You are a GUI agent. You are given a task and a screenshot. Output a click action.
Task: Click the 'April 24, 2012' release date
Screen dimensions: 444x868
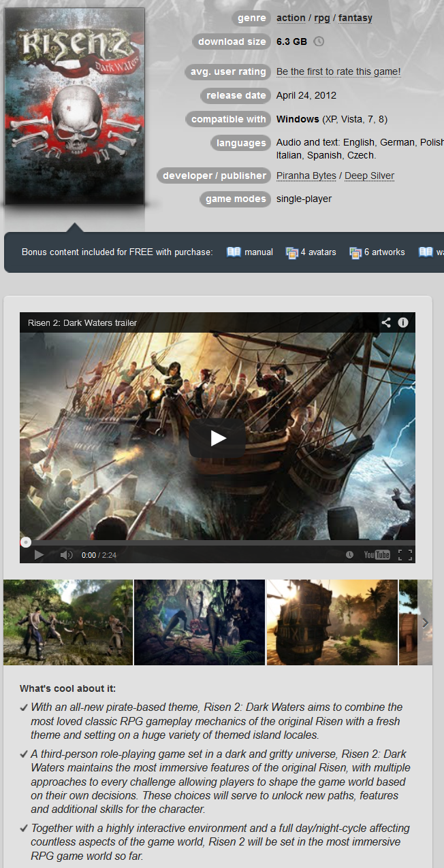(306, 95)
